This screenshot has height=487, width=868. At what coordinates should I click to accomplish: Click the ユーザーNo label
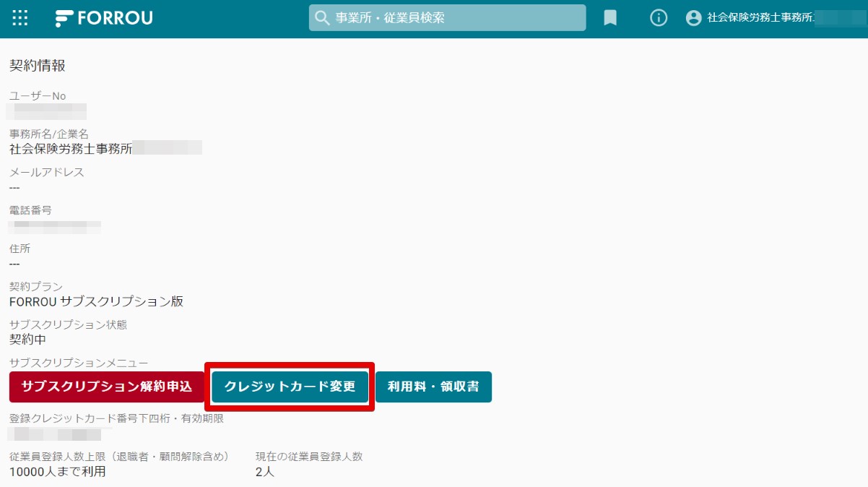[38, 96]
